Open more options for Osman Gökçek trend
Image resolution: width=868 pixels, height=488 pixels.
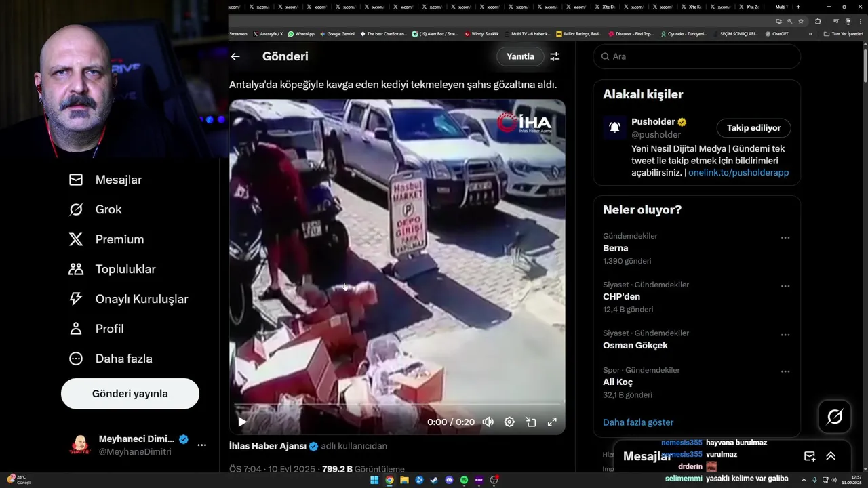point(785,335)
